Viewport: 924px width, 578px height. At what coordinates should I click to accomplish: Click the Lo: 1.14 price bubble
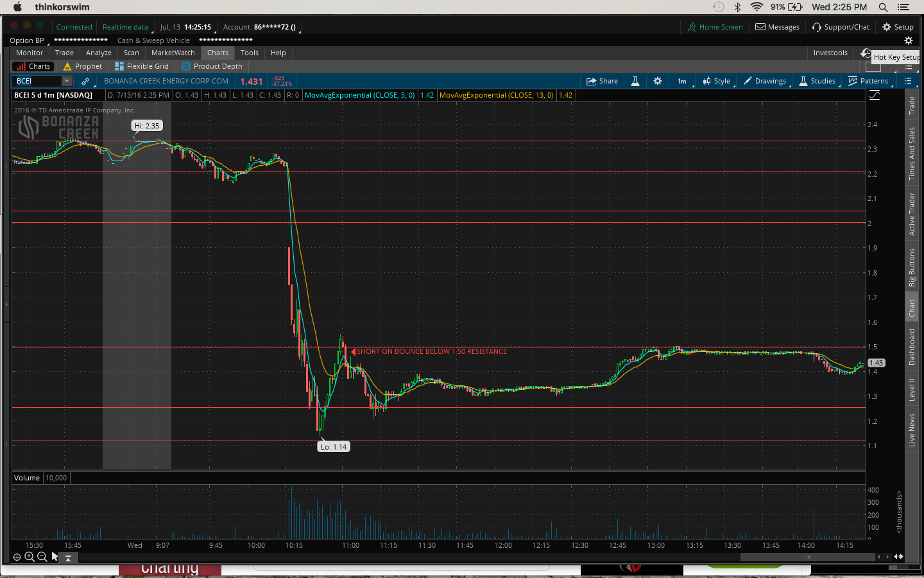click(334, 447)
